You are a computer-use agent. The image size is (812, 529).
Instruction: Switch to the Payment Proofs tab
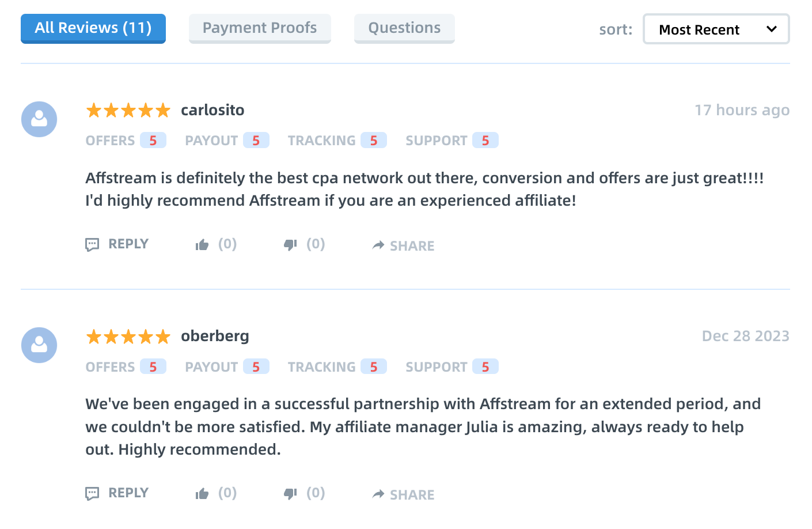click(x=260, y=28)
